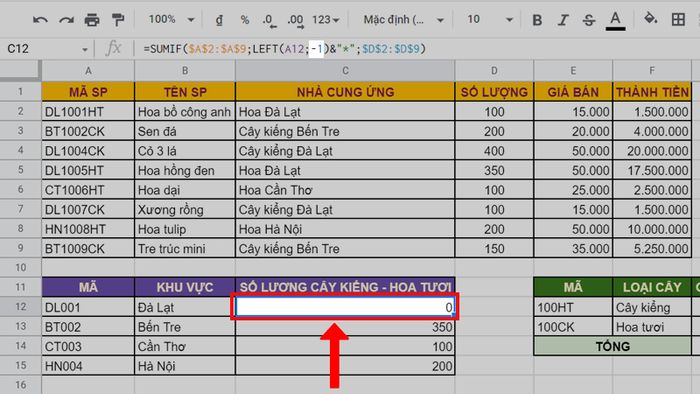This screenshot has height=394, width=700.
Task: Increase decimal places icon
Action: click(x=295, y=20)
